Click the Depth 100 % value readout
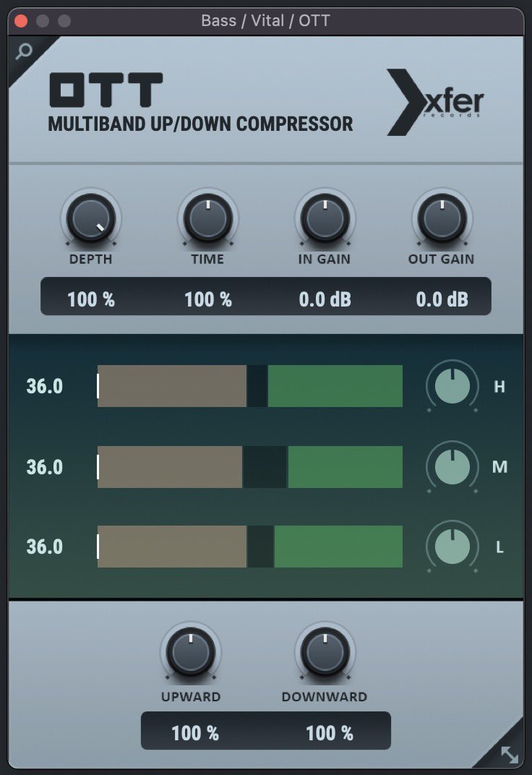This screenshot has width=532, height=775. (91, 299)
